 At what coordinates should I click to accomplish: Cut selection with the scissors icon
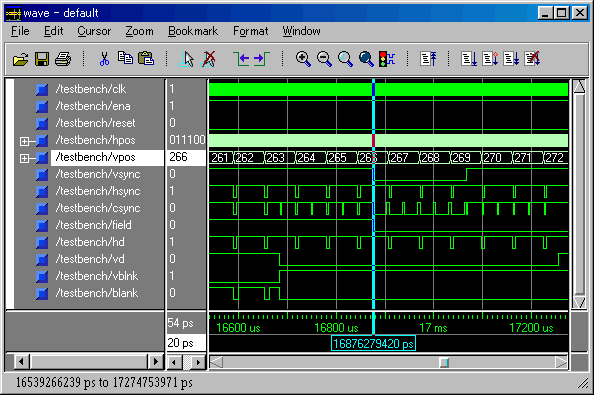click(x=104, y=59)
